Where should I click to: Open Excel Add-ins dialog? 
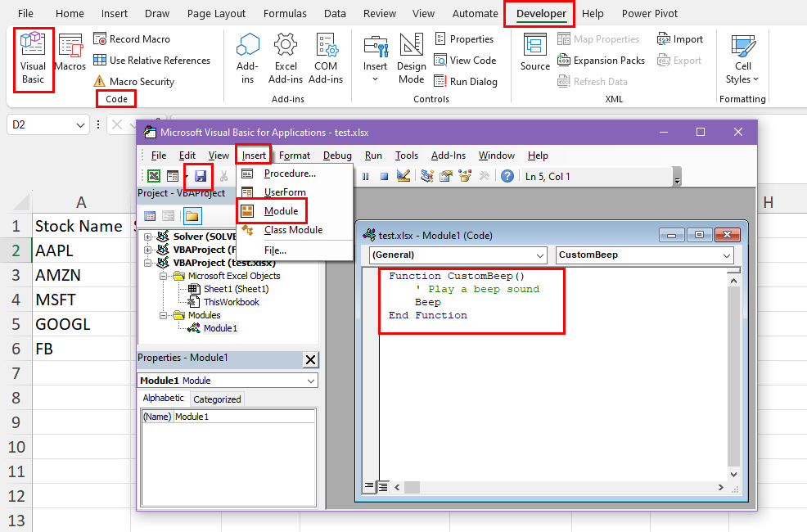[x=286, y=58]
